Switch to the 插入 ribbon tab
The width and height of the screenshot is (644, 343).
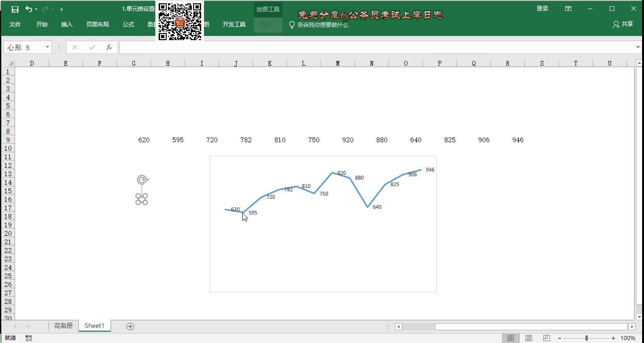[x=67, y=25]
